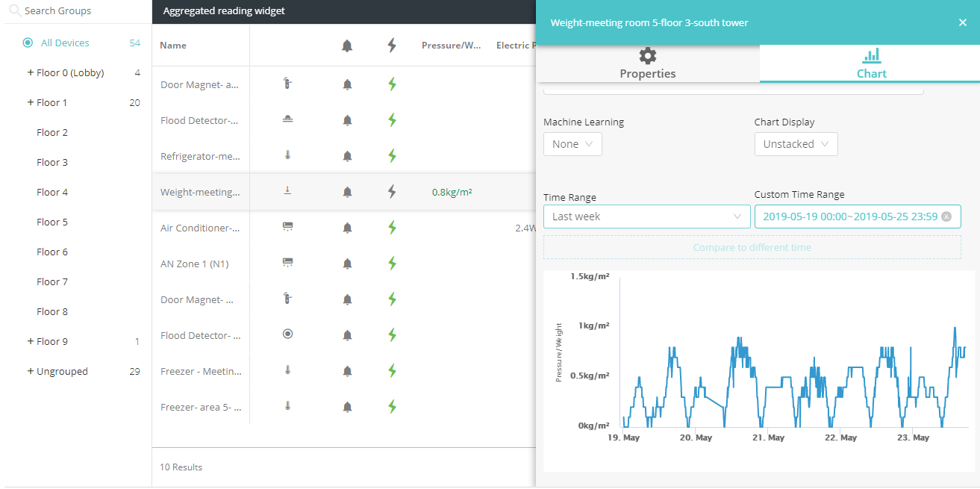980x489 pixels.
Task: Select the All Devices radio button
Action: pyautogui.click(x=28, y=43)
